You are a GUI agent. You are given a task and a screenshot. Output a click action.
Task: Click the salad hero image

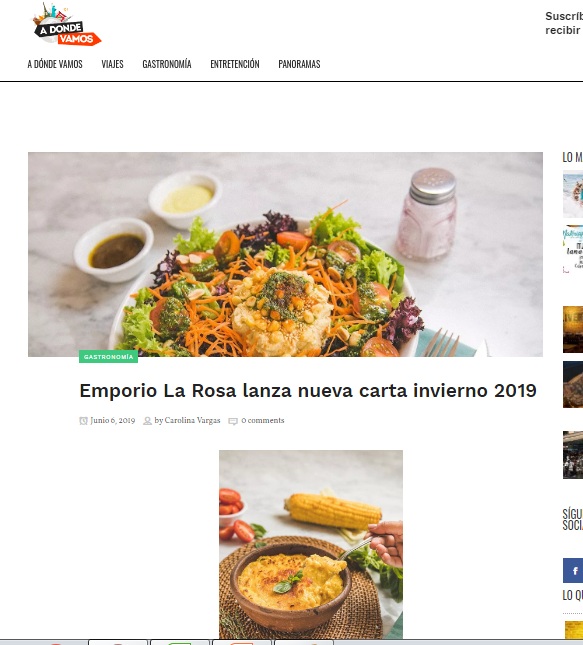tap(285, 254)
